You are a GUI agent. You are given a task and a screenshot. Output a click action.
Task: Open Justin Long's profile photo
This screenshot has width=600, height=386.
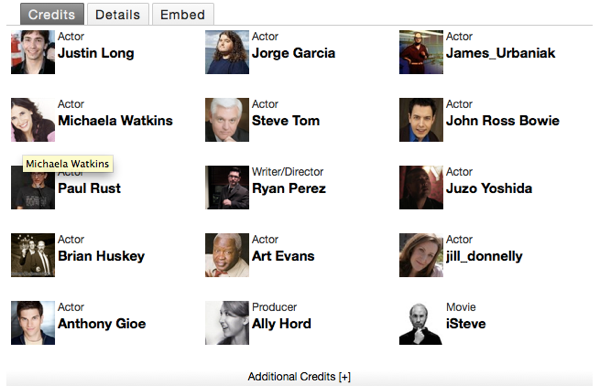[33, 52]
